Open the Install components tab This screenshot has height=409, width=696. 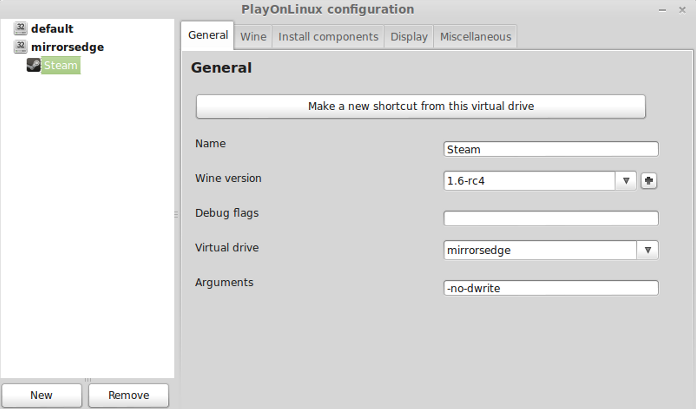coord(328,36)
